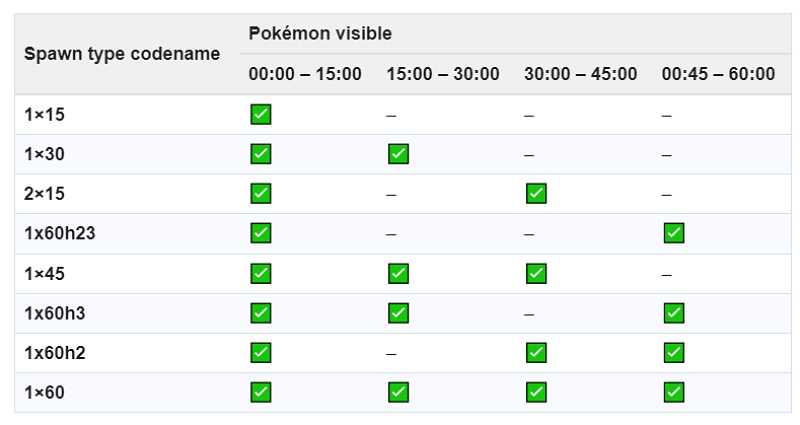This screenshot has height=425, width=800.
Task: Click the 1x60h23 checkmark under 00:45 – 60:00
Action: [x=673, y=232]
